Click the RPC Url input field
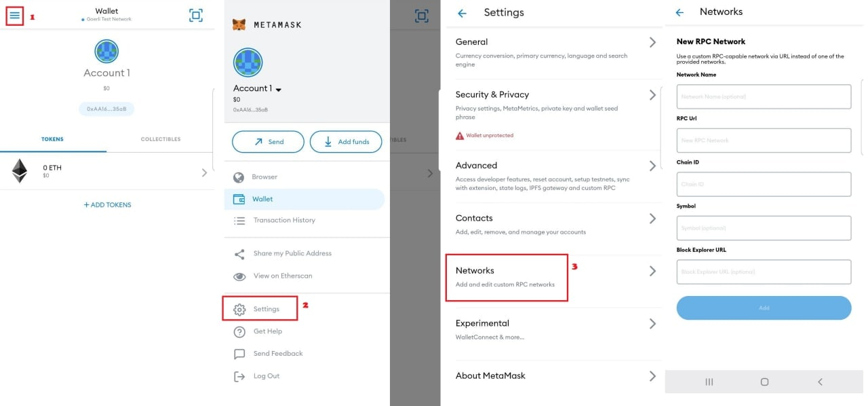 764,141
